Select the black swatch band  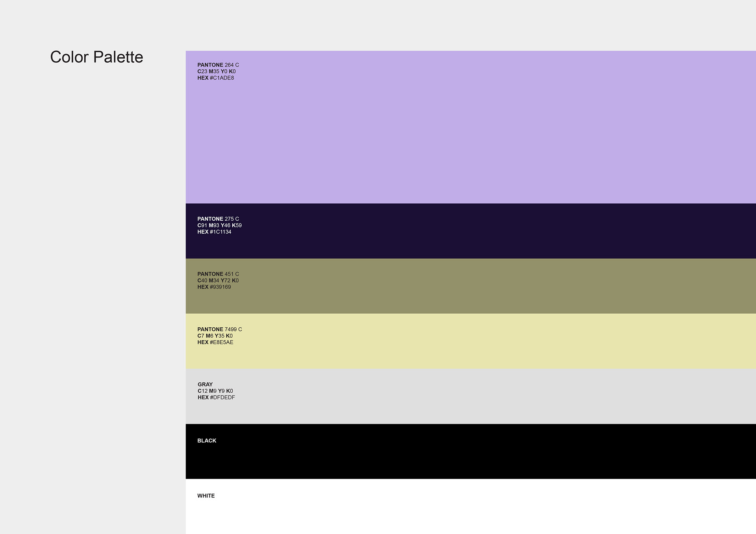pos(471,451)
